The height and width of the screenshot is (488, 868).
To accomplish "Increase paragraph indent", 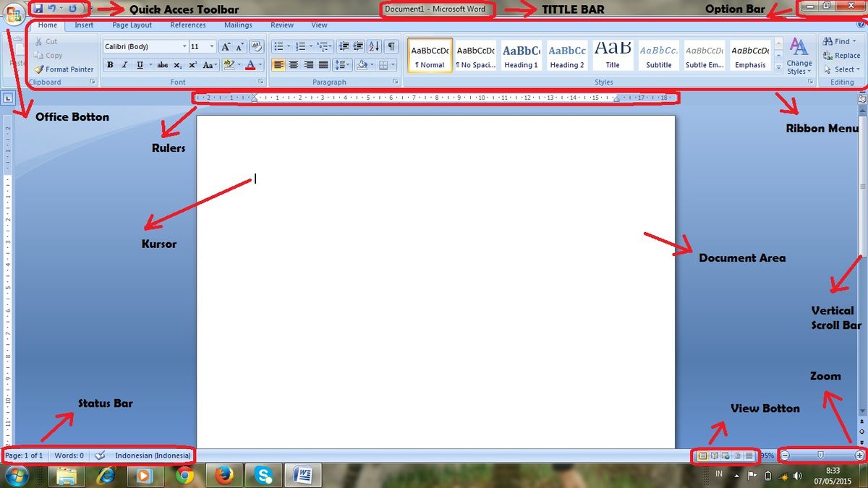I will 358,46.
